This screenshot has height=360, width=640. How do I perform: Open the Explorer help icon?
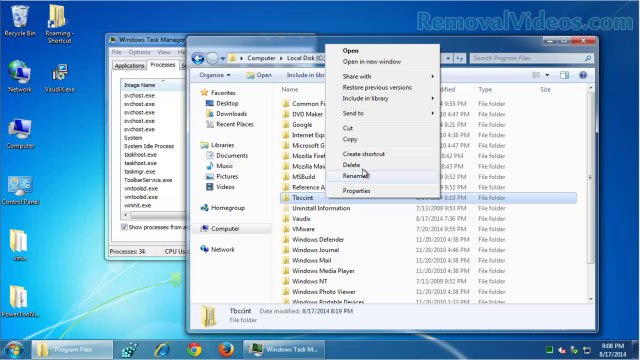583,75
